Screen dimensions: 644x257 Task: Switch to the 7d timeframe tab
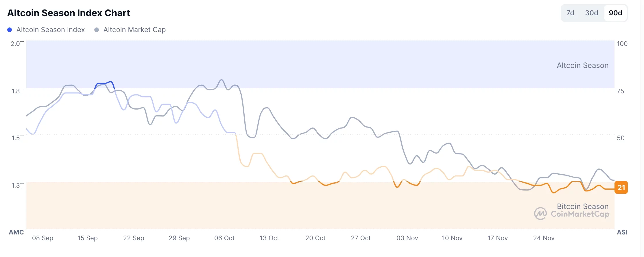(570, 13)
